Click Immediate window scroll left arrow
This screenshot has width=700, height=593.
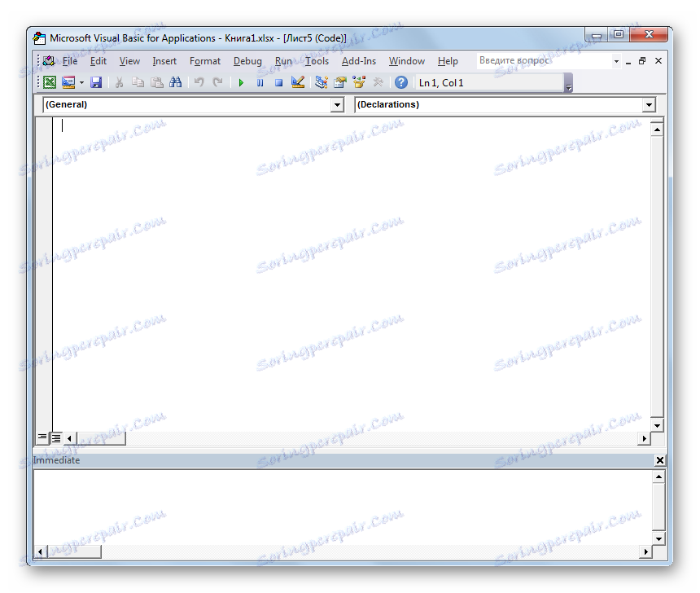pyautogui.click(x=40, y=552)
